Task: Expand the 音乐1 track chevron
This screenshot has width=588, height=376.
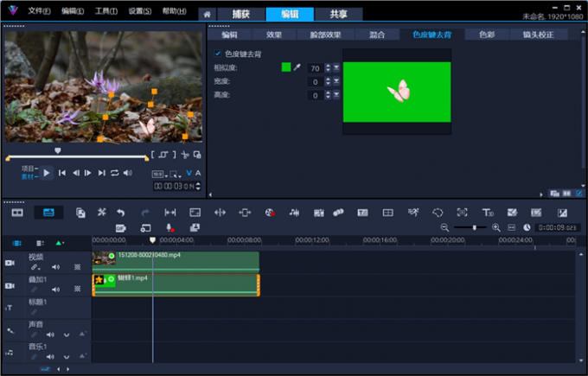Action: 67,357
